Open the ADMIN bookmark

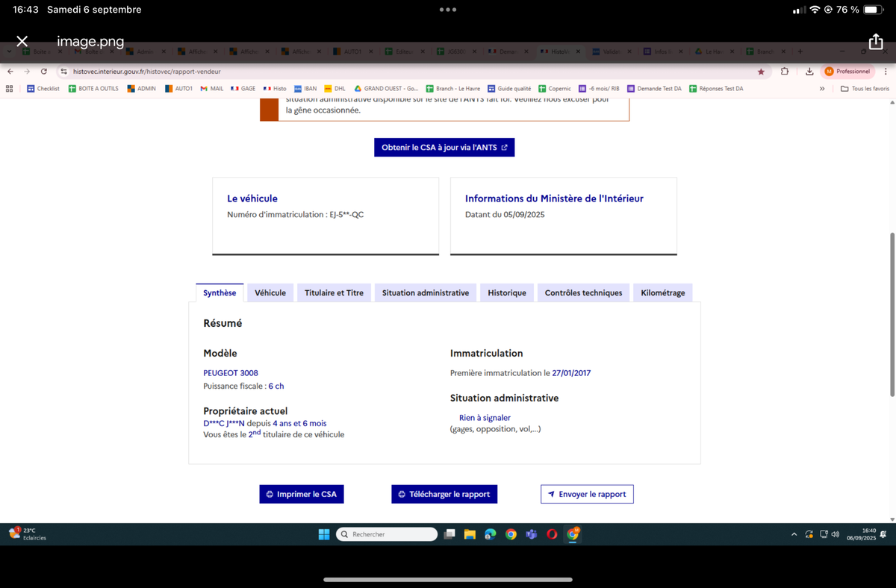tap(142, 88)
